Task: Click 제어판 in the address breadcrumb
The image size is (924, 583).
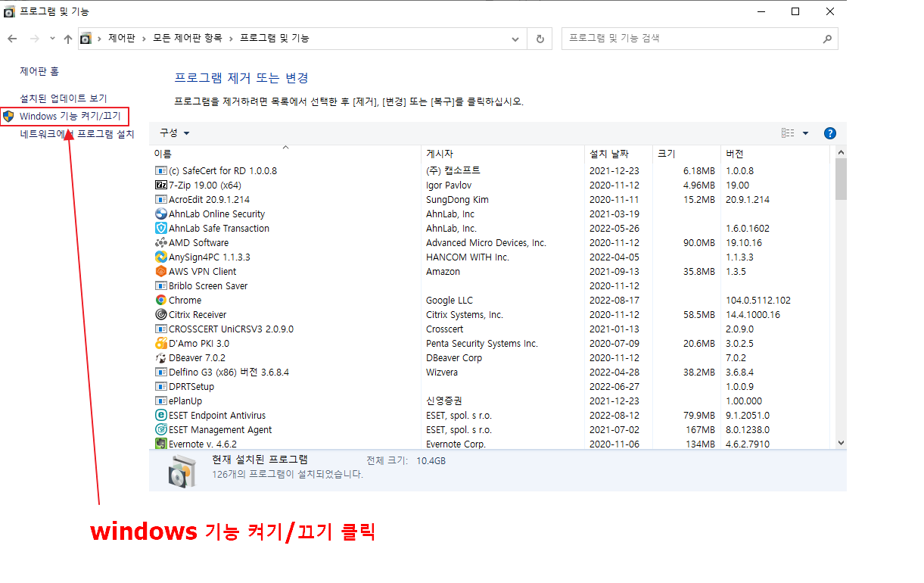Action: click(x=121, y=38)
